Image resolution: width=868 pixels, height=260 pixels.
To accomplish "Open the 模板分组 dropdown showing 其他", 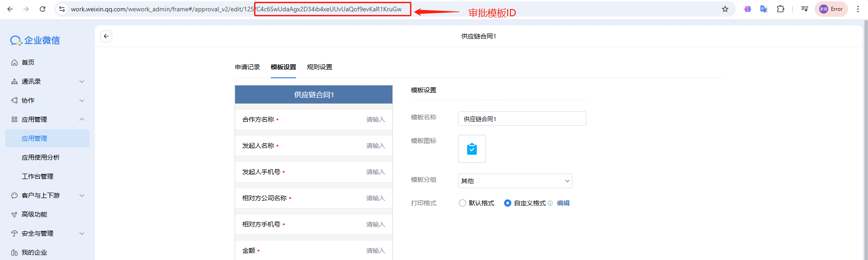I will (515, 181).
